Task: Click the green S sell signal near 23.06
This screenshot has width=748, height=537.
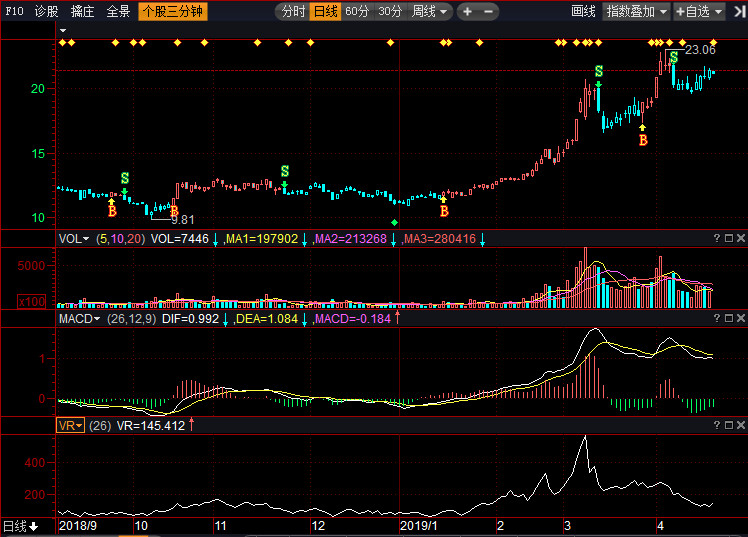Action: tap(674, 57)
